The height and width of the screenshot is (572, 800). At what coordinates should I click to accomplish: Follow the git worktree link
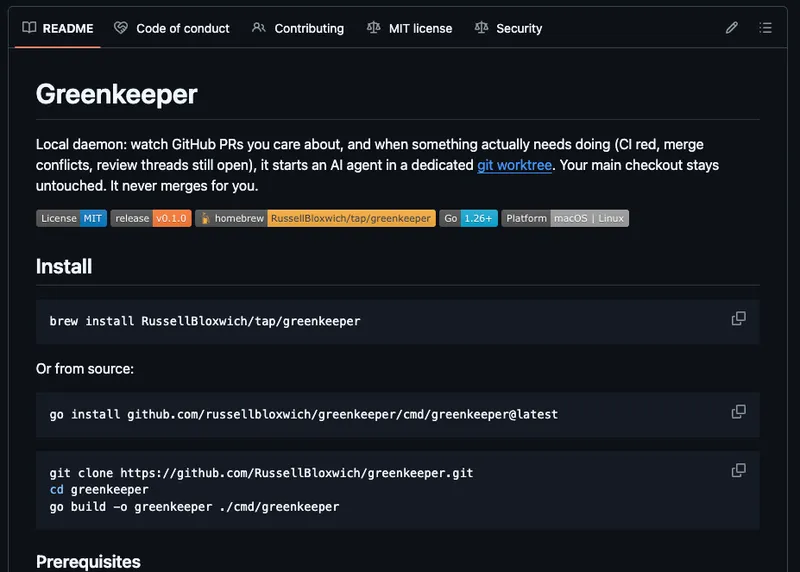[514, 165]
